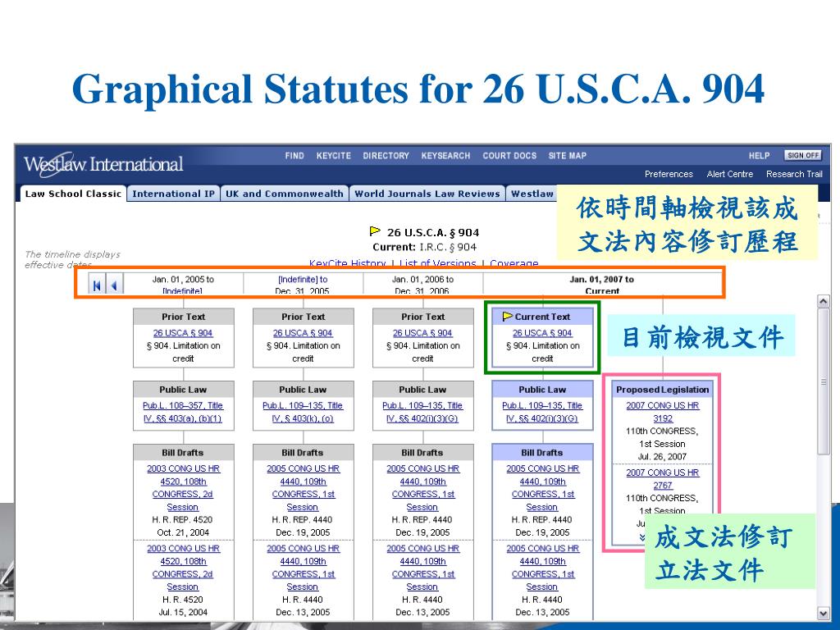Screen dimensions: 840x630
Task: Click the 'Jul. 26, 2007' date text
Action: [x=662, y=456]
